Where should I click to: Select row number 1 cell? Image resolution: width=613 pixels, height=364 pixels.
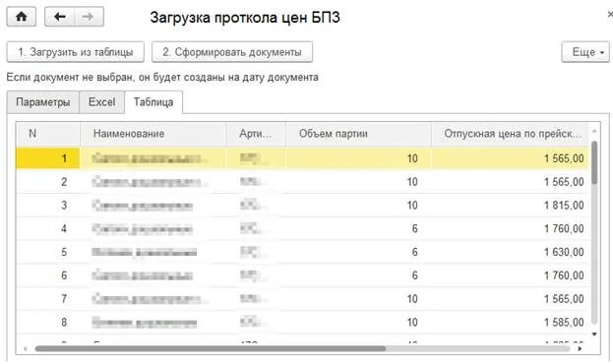tap(48, 158)
